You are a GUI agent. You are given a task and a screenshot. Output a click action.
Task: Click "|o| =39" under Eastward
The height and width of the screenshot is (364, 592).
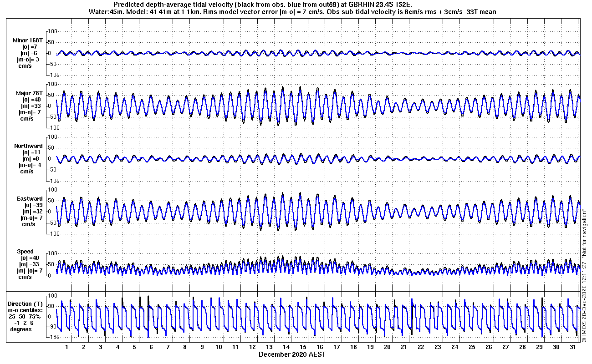pos(31,205)
